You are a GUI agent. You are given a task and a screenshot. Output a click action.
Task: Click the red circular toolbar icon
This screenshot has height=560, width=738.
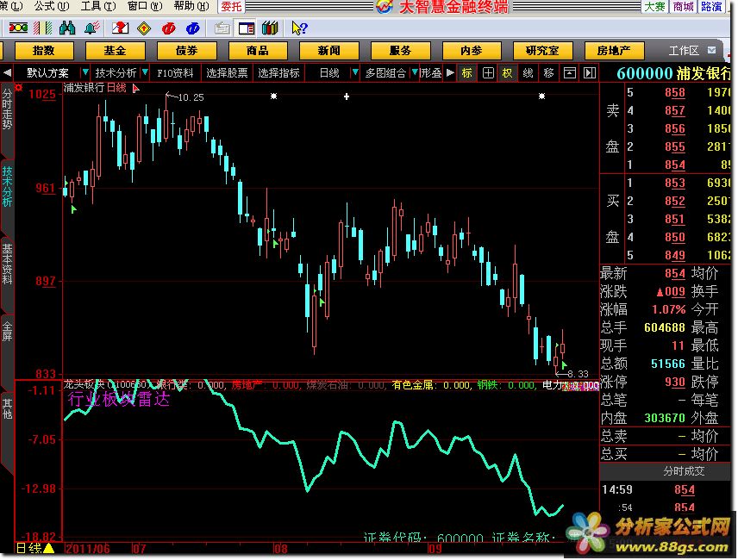[168, 28]
